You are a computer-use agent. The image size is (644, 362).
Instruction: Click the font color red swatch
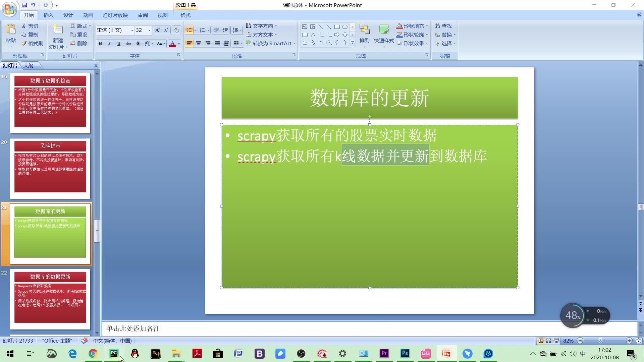(172, 44)
